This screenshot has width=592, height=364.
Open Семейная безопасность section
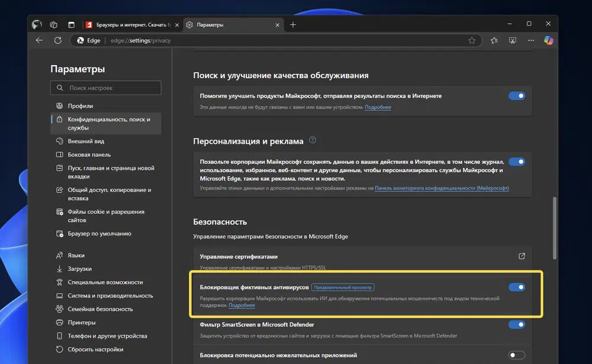point(106,309)
